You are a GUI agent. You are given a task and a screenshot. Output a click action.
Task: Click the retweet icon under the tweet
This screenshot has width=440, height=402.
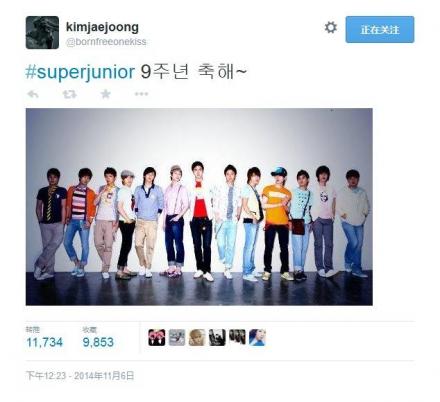(69, 94)
